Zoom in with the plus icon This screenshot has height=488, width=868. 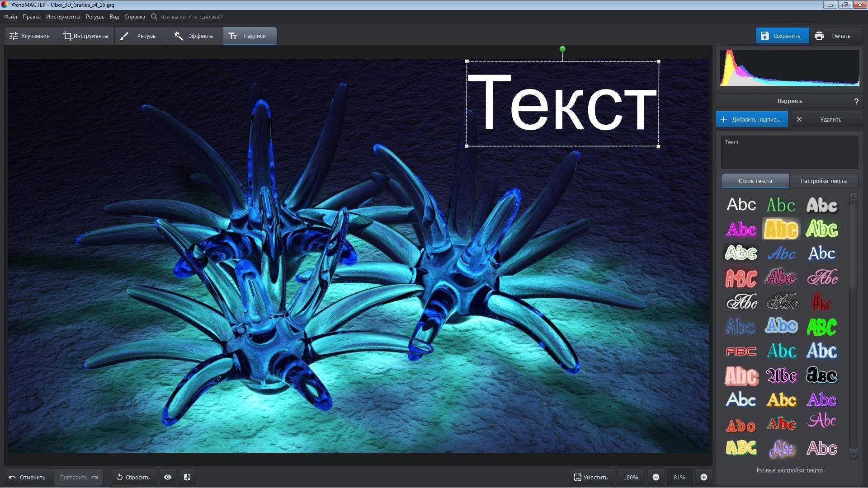coord(704,477)
